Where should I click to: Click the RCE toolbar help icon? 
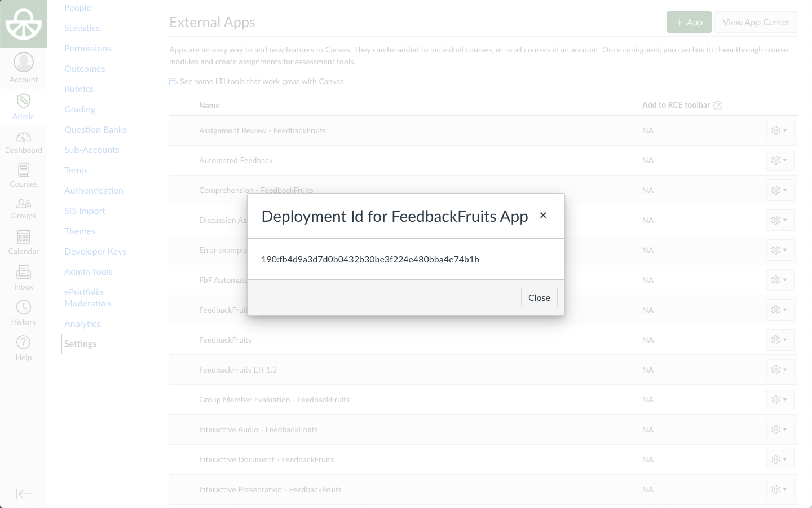[718, 106]
